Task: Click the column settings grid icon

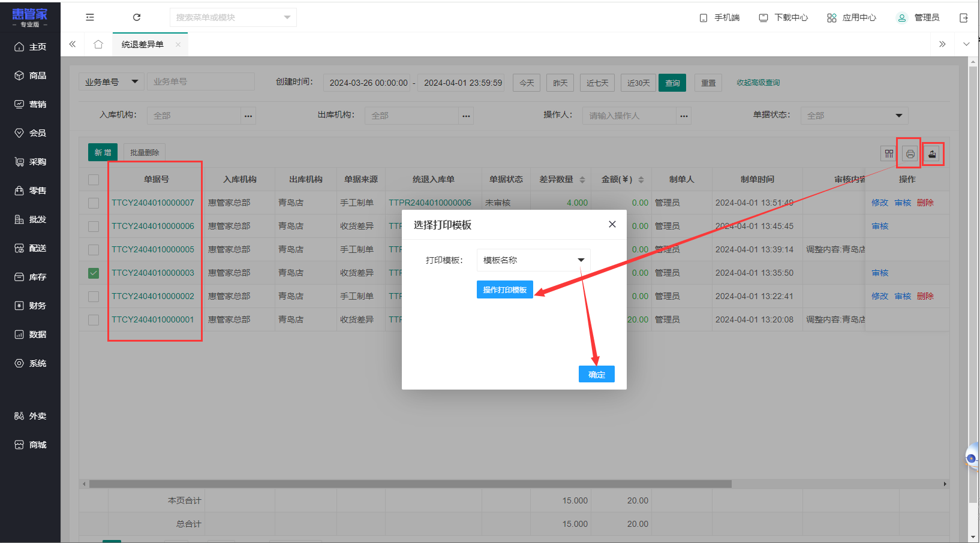Action: [889, 154]
